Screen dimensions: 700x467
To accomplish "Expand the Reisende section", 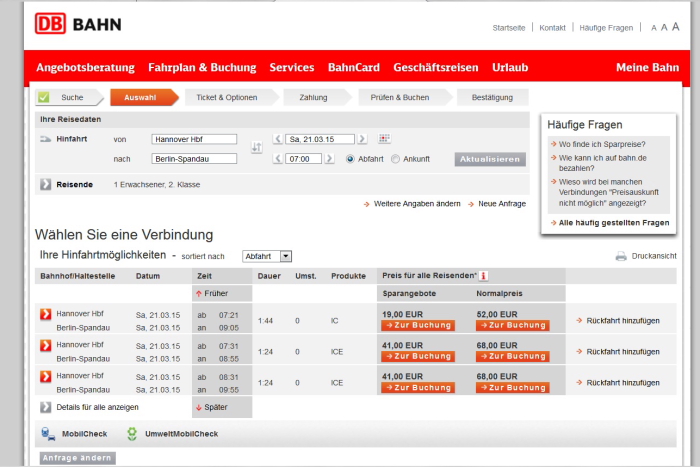I will pos(46,184).
